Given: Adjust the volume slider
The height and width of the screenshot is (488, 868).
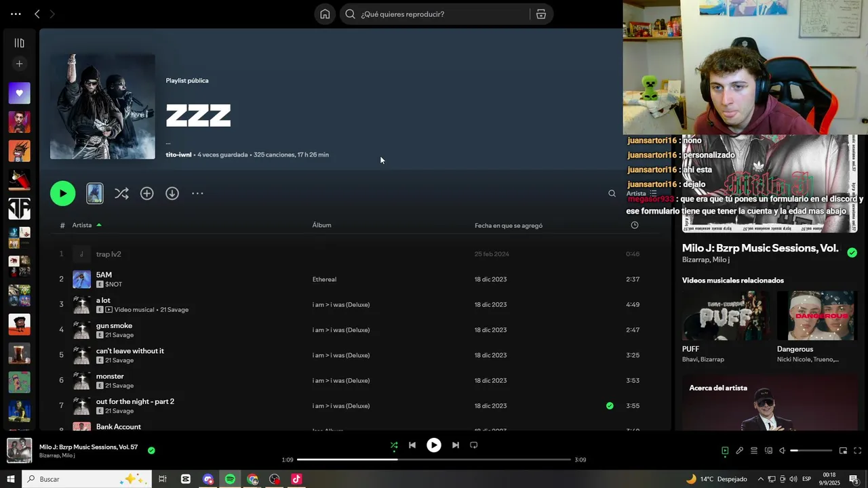Looking at the screenshot, I should (x=811, y=451).
